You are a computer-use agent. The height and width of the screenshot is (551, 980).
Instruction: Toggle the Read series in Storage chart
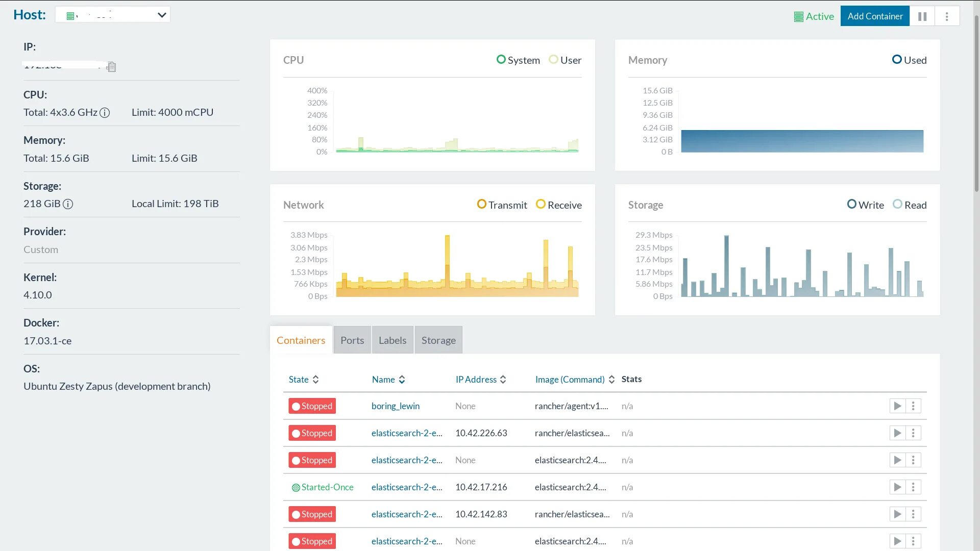[x=910, y=205]
